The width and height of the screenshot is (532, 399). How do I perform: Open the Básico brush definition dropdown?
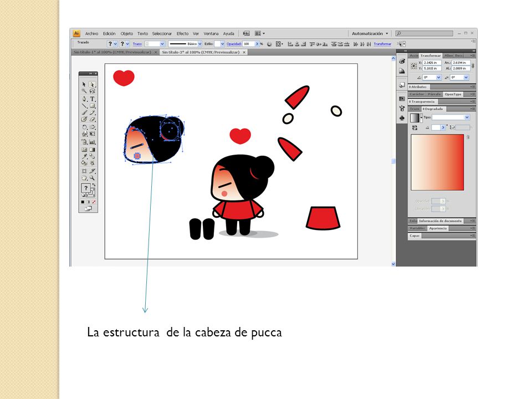(x=200, y=44)
